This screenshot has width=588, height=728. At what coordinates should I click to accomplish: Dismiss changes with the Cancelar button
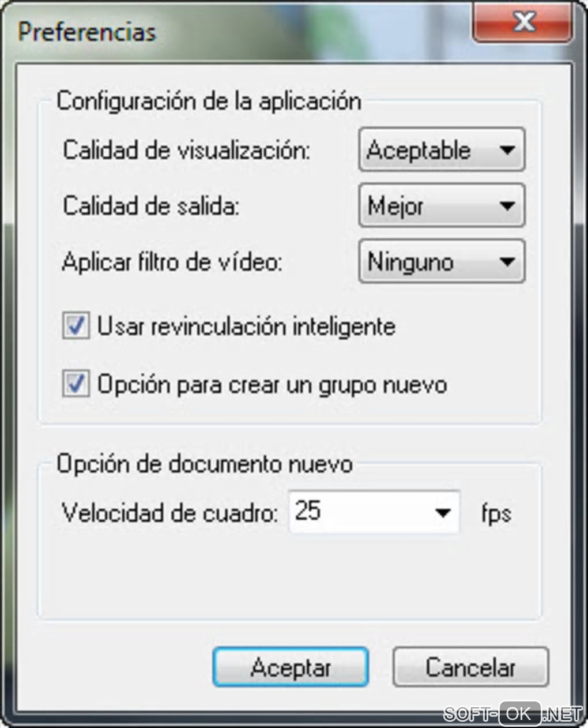point(470,667)
